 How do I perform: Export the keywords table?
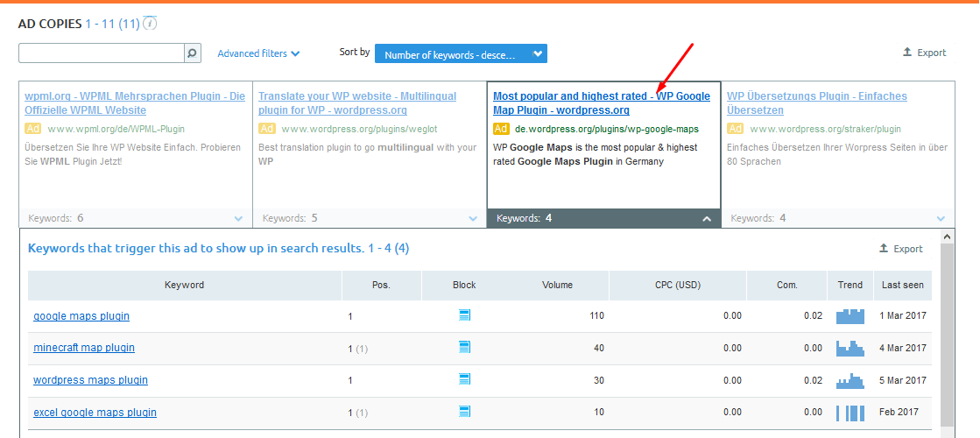901,249
